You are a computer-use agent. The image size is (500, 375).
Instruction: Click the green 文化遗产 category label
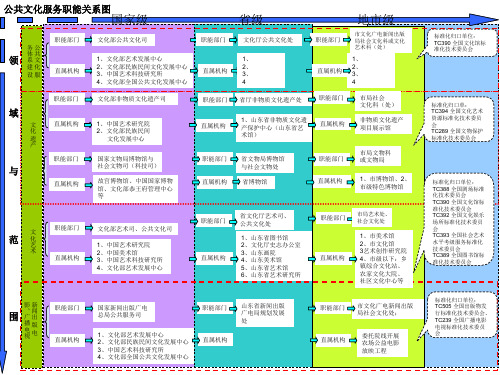point(33,135)
